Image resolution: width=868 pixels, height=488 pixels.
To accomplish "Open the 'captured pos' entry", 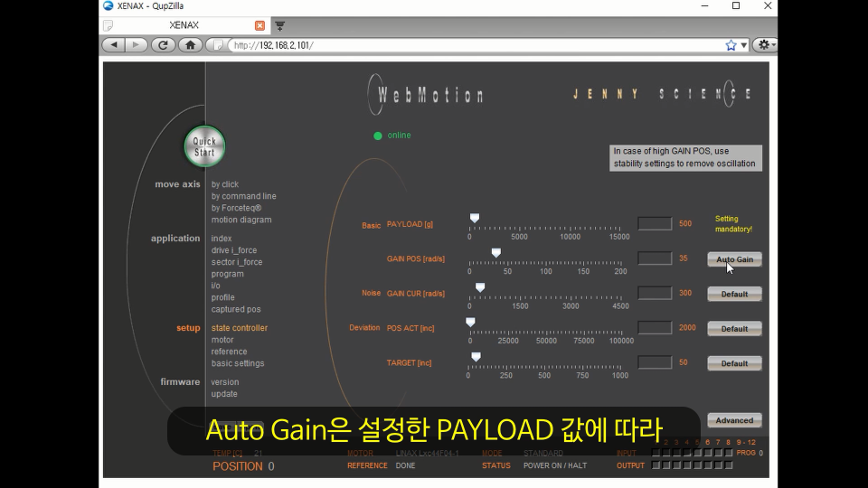I will coord(236,309).
